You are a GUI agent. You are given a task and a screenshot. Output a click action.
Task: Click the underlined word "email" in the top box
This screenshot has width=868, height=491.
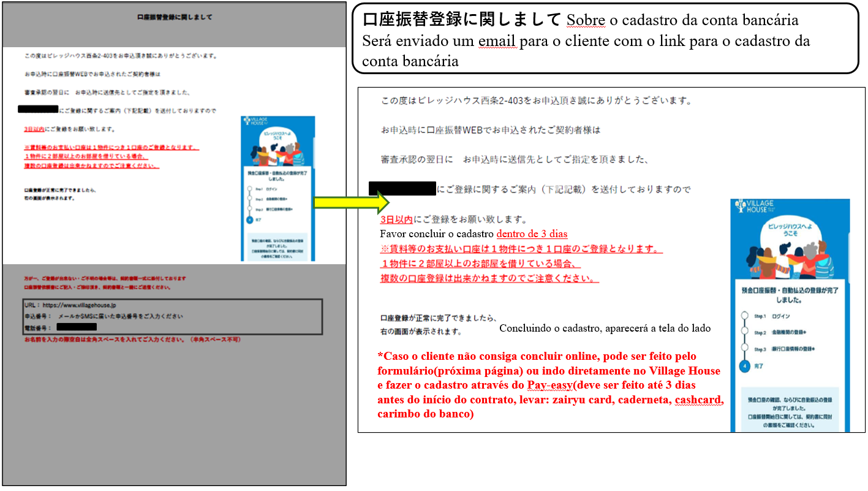coord(497,42)
